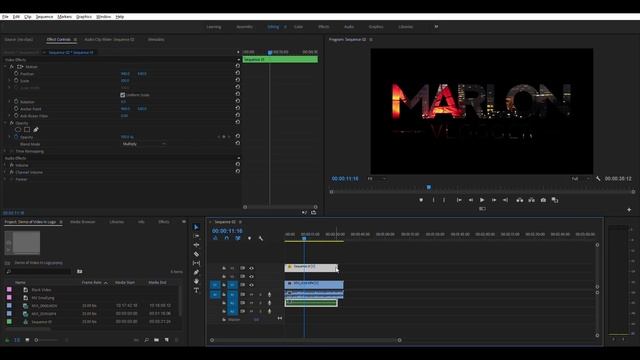
Task: Expand the Scale property
Action: (x=10, y=81)
